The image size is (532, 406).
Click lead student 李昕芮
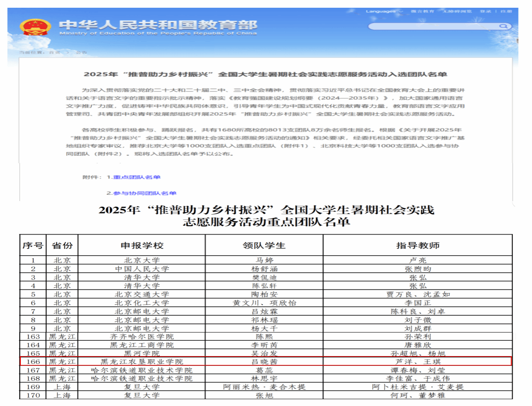(x=264, y=345)
